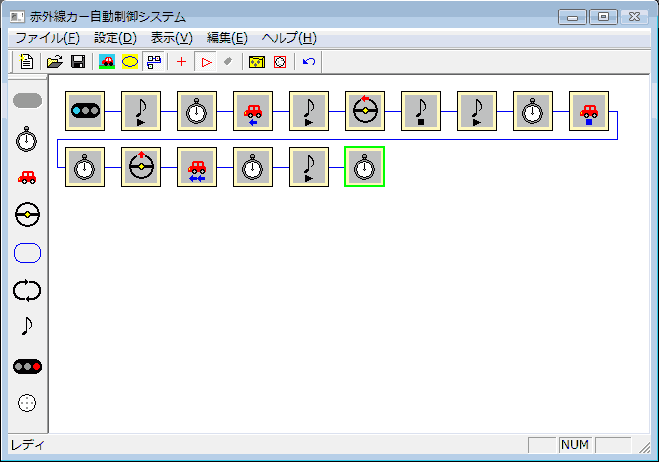Select the music note in the palette
The height and width of the screenshot is (462, 659).
(26, 326)
